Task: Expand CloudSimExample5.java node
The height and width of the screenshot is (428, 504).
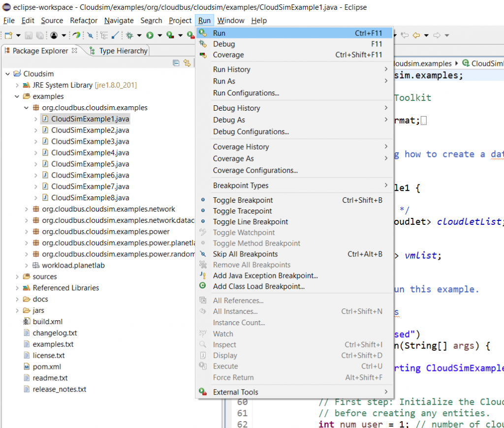Action: 35,164
